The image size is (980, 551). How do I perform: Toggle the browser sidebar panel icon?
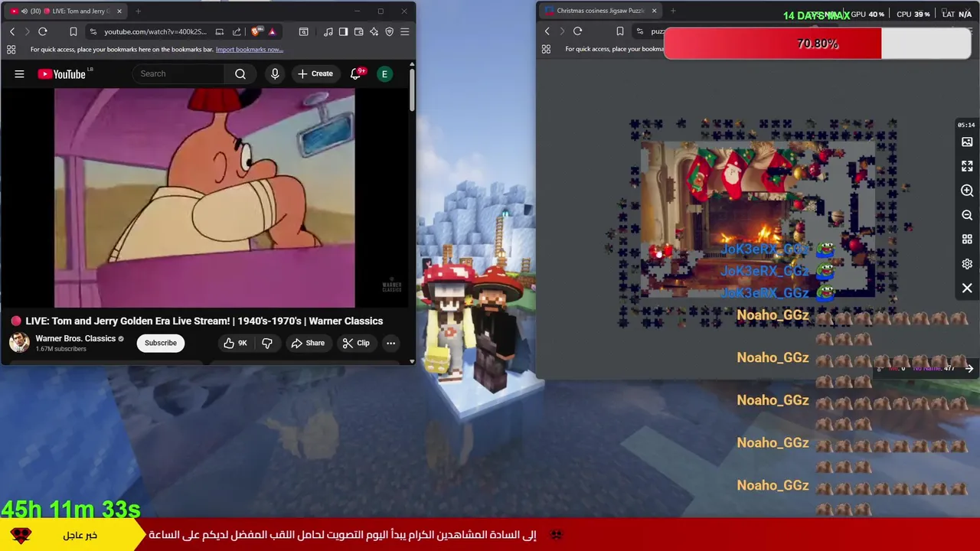[343, 31]
